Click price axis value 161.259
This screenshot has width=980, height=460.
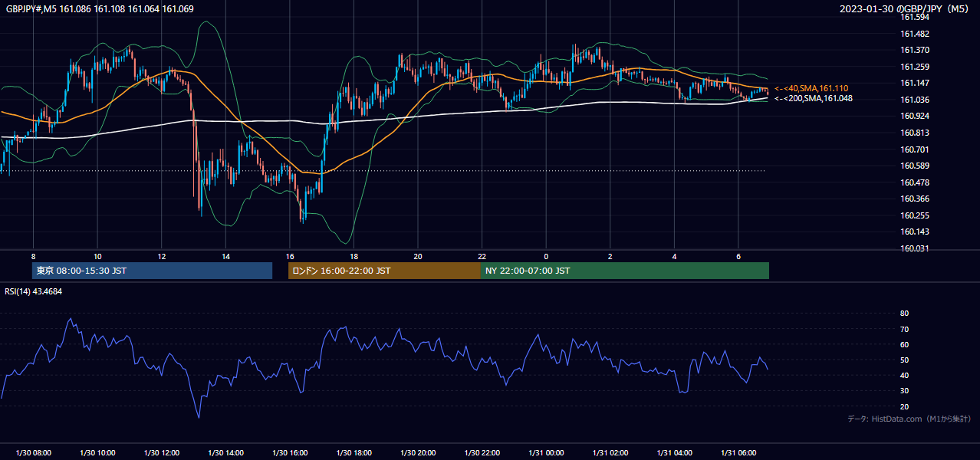pyautogui.click(x=915, y=67)
